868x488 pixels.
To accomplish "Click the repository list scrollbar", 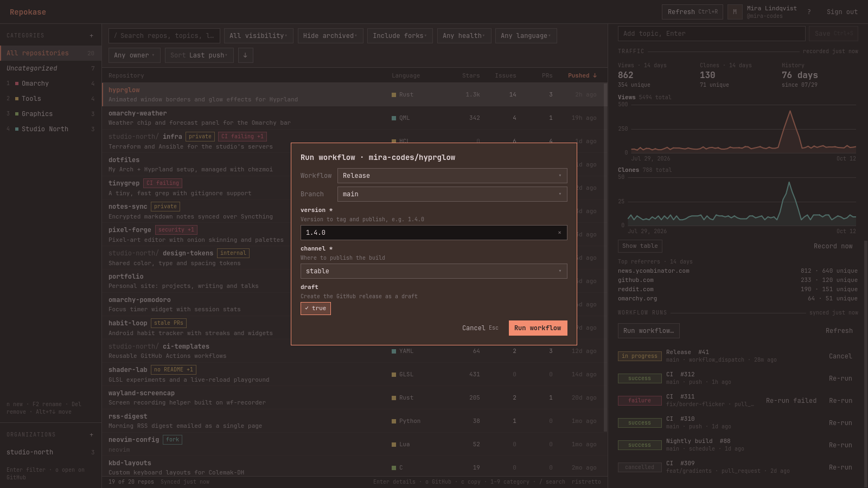I will [x=605, y=258].
